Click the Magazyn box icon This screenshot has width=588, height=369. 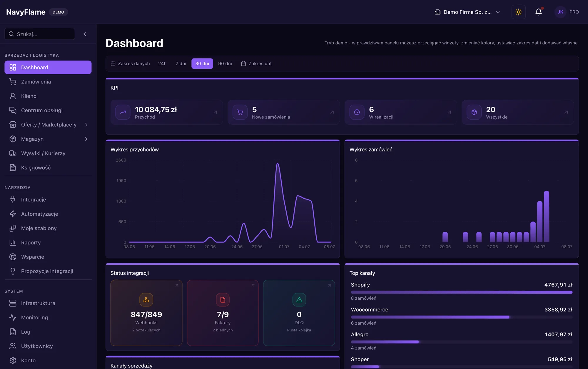pyautogui.click(x=13, y=139)
